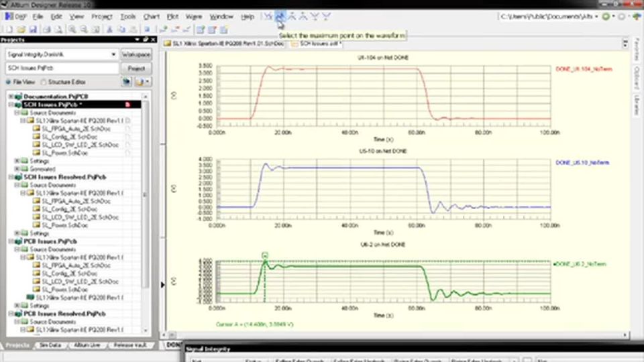The image size is (644, 362).
Task: Switch to the SL1 Xilinx Spartan SchDoc document tab
Action: point(224,44)
